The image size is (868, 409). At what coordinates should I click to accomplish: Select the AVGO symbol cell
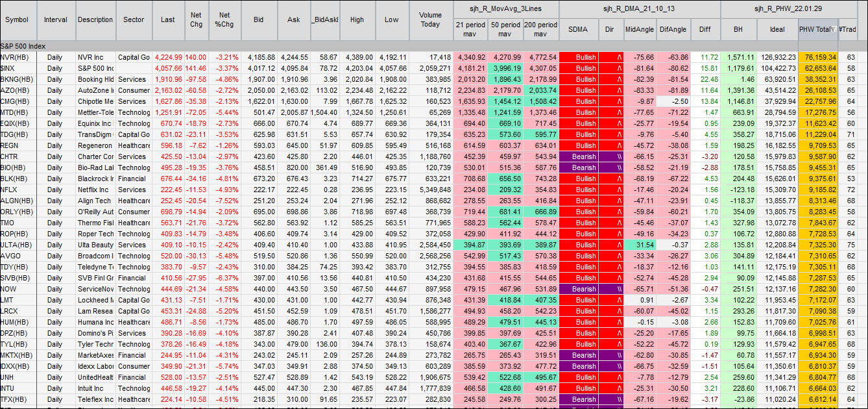click(18, 256)
